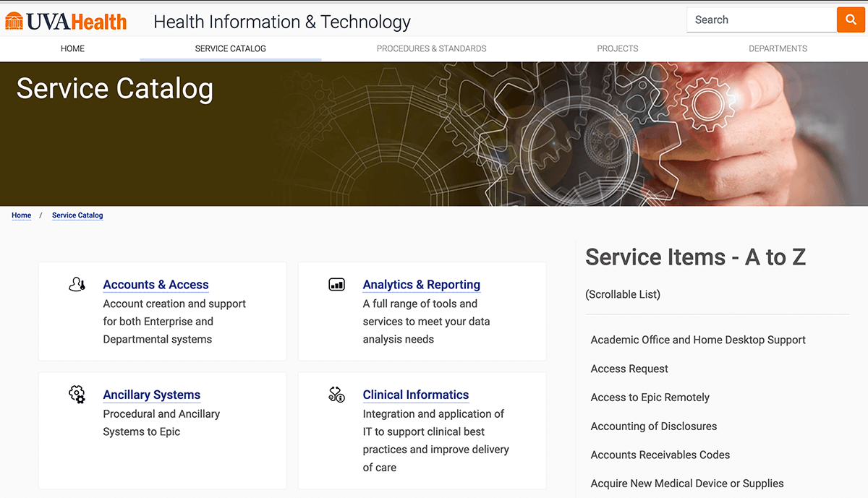Click the UVA Health rotunda logo
This screenshot has height=498, width=868.
pyautogui.click(x=16, y=21)
